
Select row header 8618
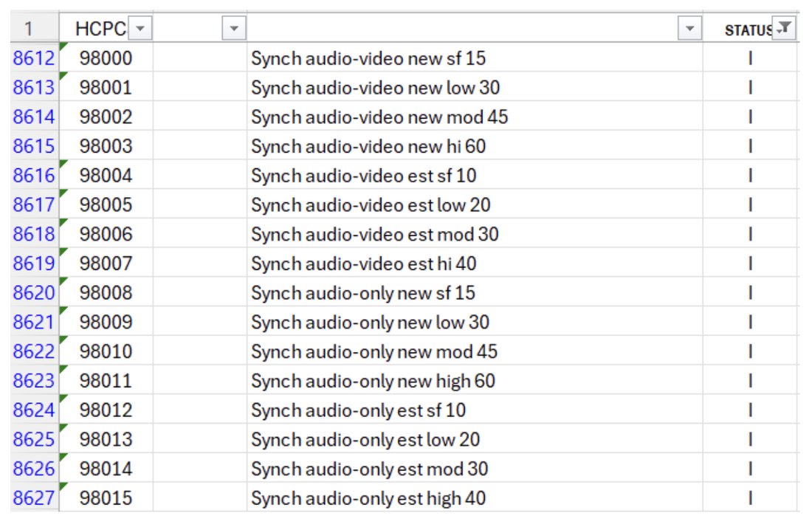pos(34,234)
